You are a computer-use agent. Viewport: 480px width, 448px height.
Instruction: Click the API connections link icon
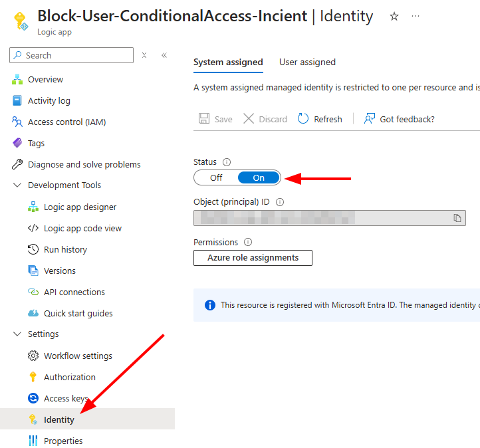[33, 292]
